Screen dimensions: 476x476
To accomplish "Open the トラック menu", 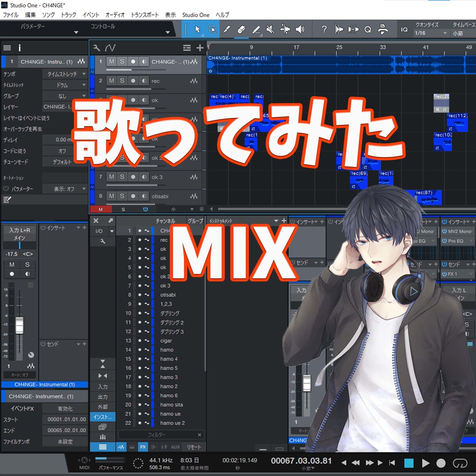I will [x=68, y=15].
